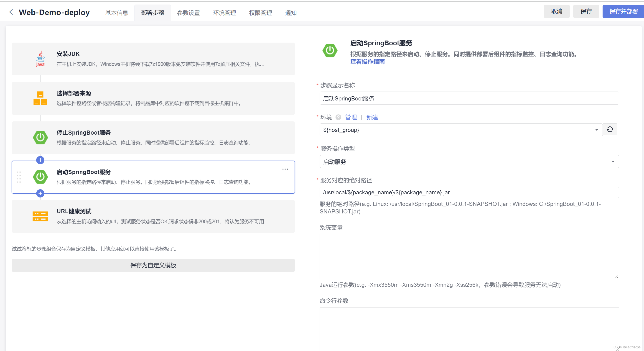Click the back arrow beside Web-Demo-deploy
The image size is (644, 351).
click(12, 12)
